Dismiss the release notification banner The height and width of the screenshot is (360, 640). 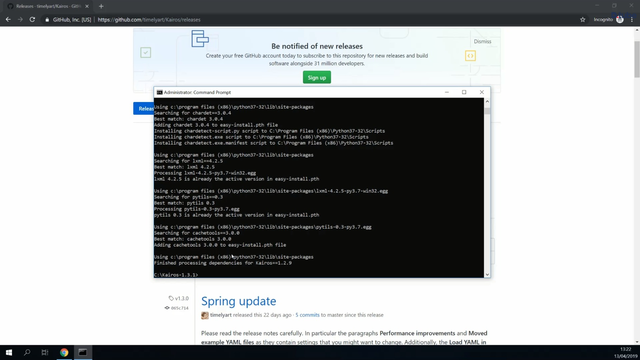pos(482,41)
